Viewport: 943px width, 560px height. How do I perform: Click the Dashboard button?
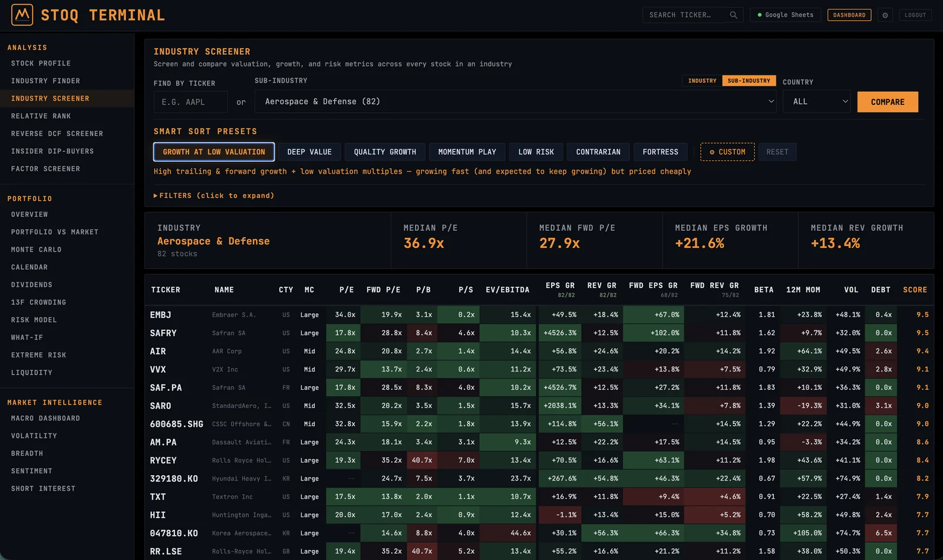[x=849, y=15]
